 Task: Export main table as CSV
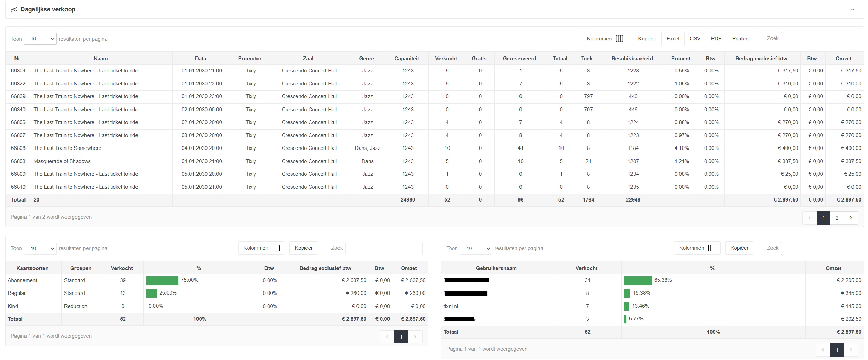695,39
